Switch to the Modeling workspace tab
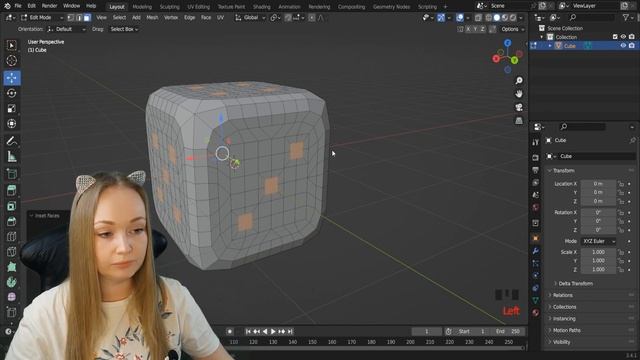640x360 pixels. point(142,7)
